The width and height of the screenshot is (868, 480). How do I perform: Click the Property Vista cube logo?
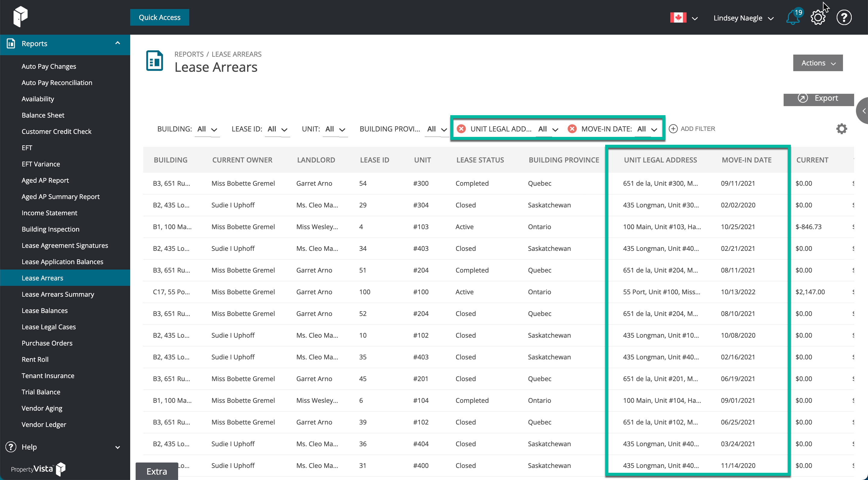(20, 17)
